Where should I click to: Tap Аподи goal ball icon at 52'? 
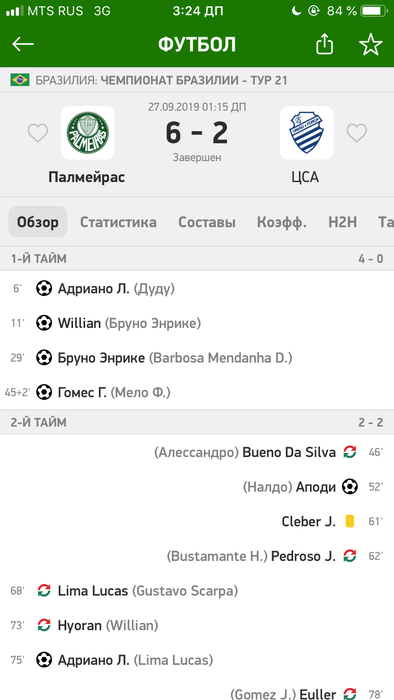coord(350,487)
